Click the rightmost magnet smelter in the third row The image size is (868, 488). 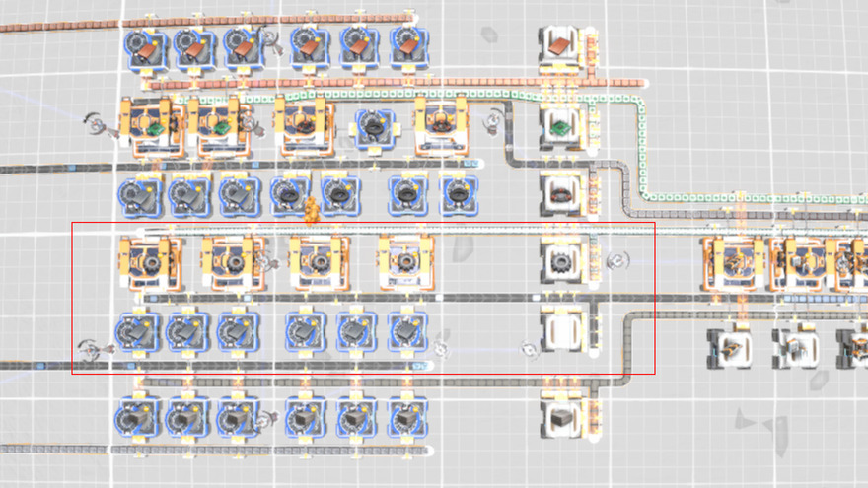point(454,194)
